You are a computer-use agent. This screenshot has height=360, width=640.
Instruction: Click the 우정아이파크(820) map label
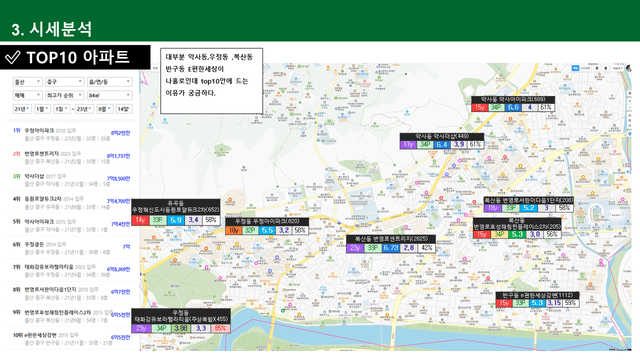click(267, 221)
